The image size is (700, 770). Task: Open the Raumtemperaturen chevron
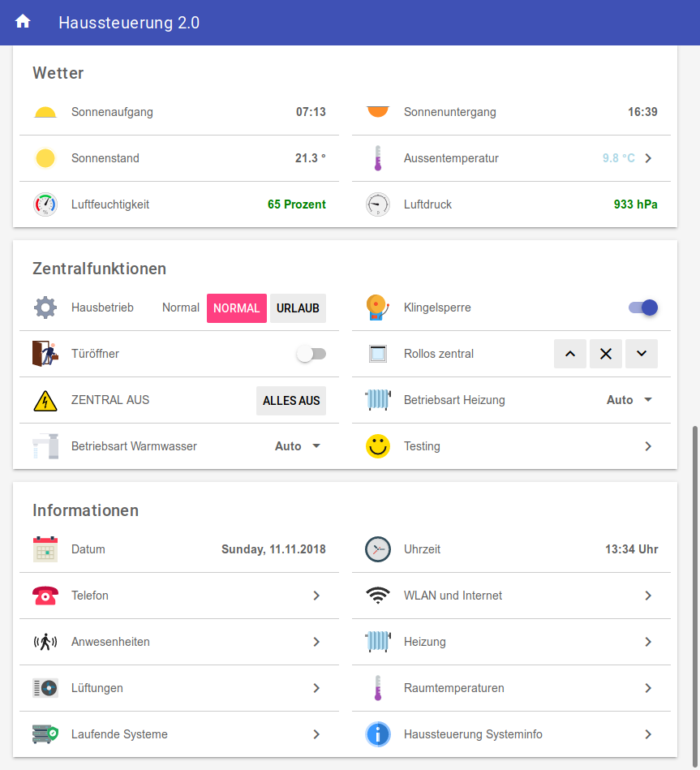click(648, 688)
